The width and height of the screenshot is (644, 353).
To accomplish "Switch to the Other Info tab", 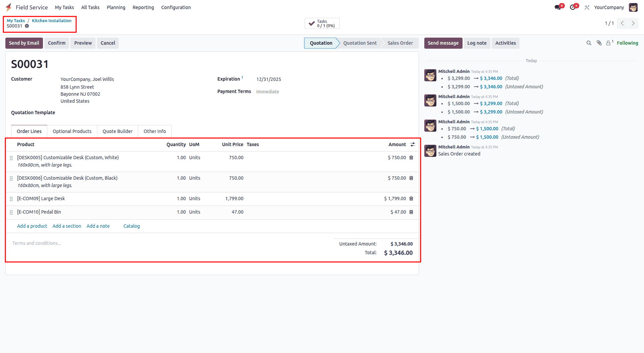I will 155,131.
